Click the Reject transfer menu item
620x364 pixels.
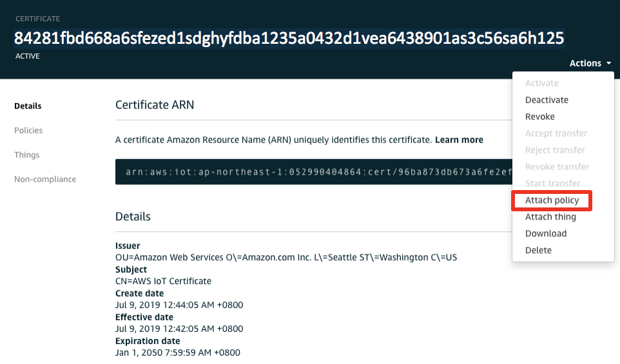[x=555, y=150]
